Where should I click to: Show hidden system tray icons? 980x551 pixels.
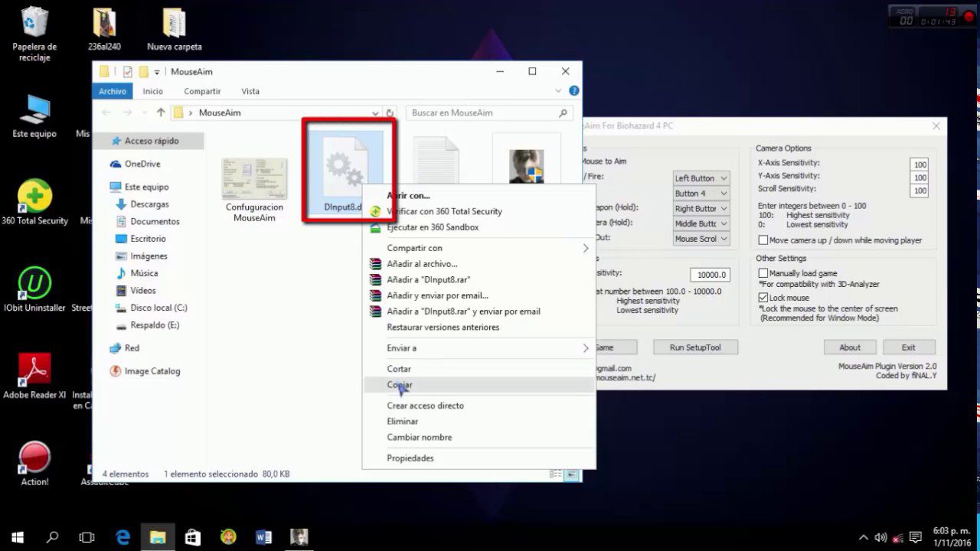pyautogui.click(x=864, y=537)
